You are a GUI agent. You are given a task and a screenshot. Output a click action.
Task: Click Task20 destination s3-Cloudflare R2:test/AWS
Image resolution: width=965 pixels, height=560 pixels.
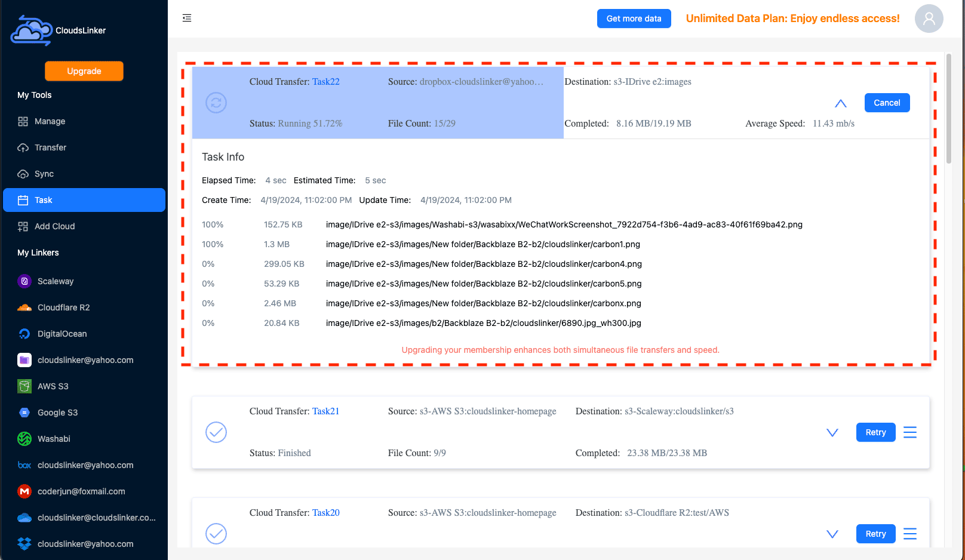pos(677,513)
